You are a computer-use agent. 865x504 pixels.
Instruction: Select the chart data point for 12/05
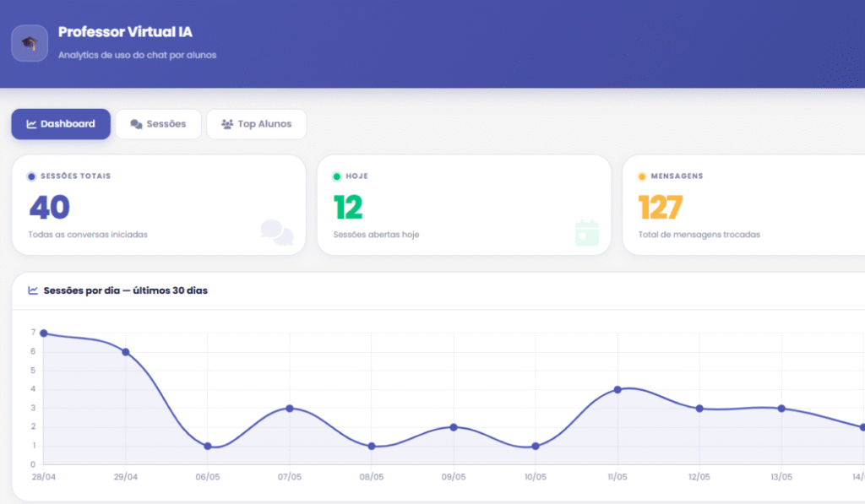[699, 409]
